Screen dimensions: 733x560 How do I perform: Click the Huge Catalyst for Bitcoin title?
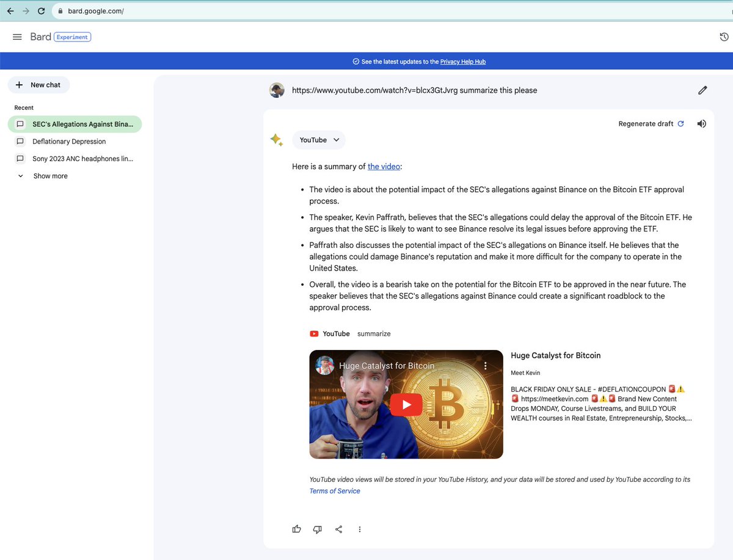555,355
